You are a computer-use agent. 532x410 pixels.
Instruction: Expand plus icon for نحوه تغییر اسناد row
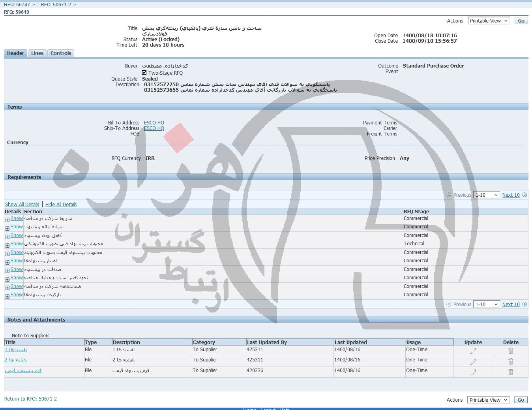7,279
